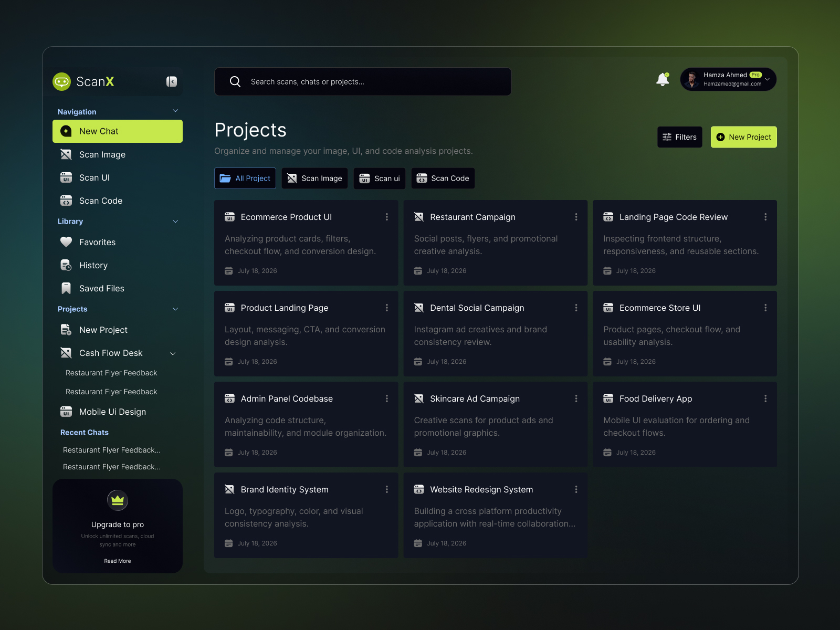This screenshot has width=840, height=630.
Task: Click Hamza Ahmed profile avatar
Action: 692,79
